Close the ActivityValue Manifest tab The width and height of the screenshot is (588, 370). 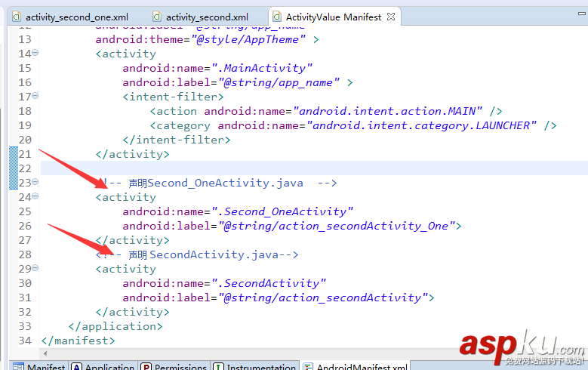[x=390, y=17]
